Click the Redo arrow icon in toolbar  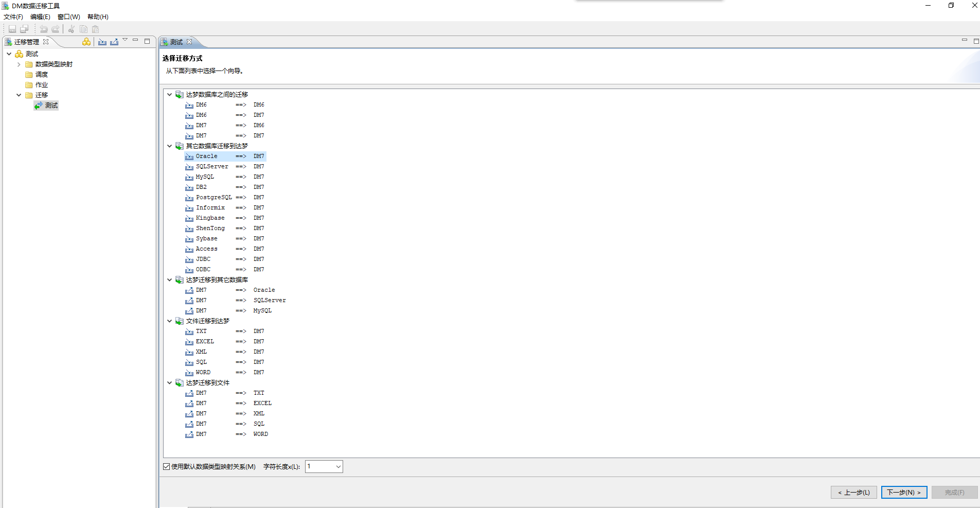coord(56,29)
